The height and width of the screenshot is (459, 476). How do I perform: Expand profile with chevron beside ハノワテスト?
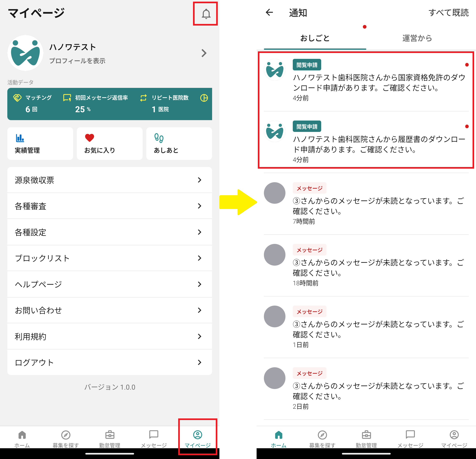tap(204, 53)
